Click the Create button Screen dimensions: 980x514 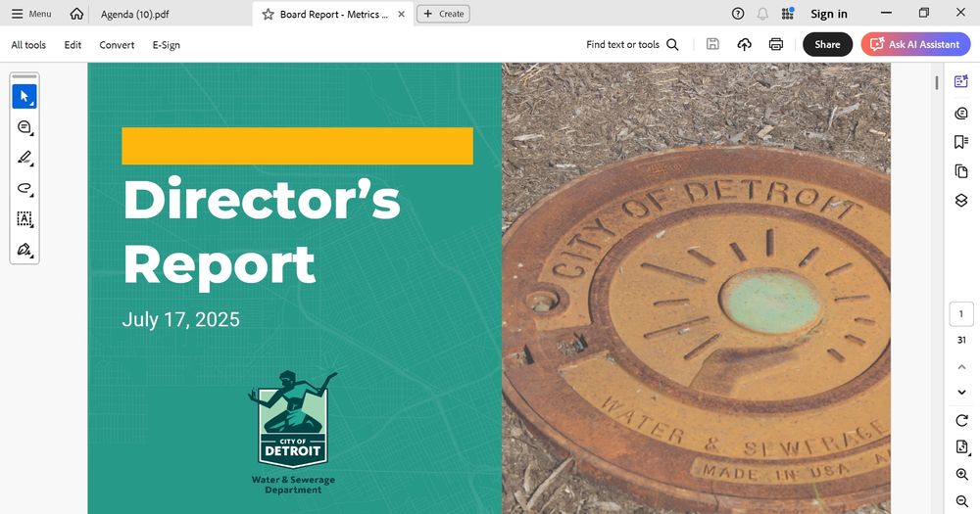(x=443, y=14)
